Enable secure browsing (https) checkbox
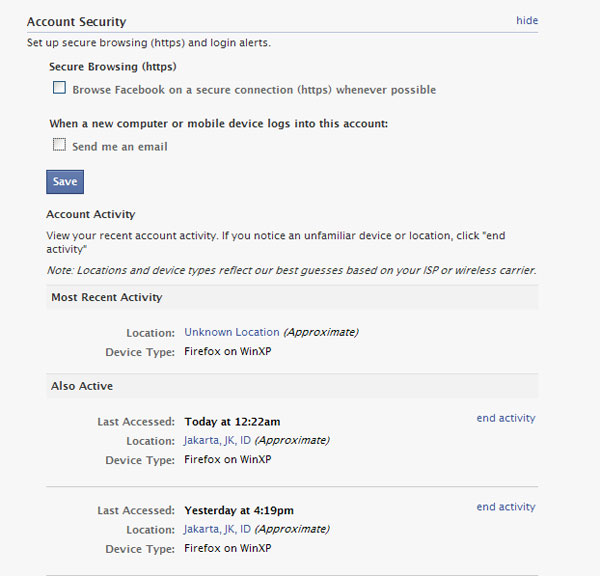 click(60, 88)
